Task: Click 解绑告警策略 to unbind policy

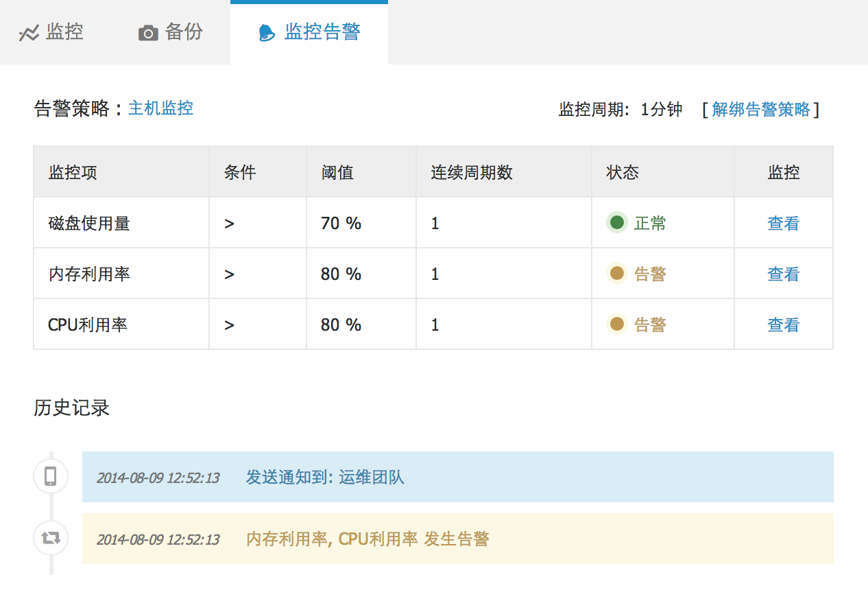Action: tap(761, 110)
